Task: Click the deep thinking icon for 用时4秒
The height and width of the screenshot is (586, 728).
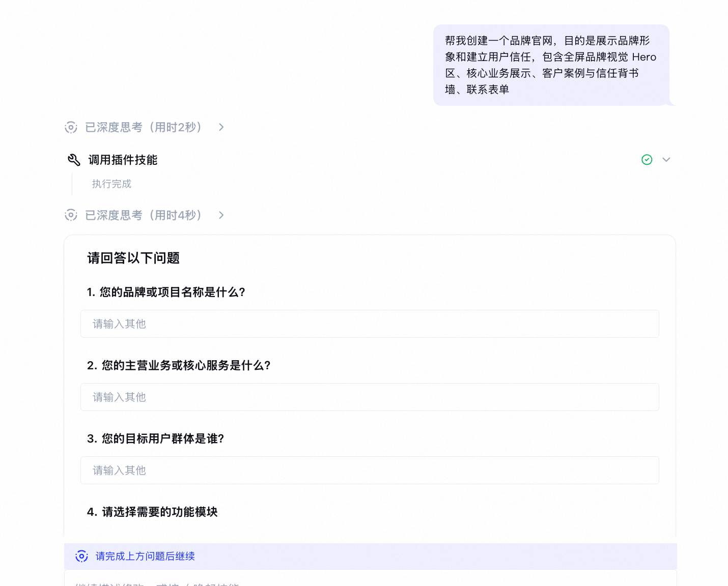Action: click(71, 215)
